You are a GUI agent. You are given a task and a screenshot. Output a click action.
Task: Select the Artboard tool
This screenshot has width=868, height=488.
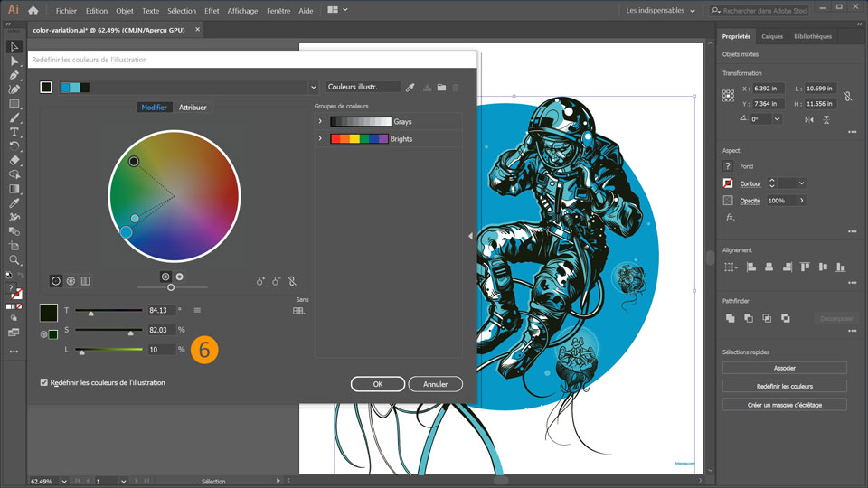point(14,246)
